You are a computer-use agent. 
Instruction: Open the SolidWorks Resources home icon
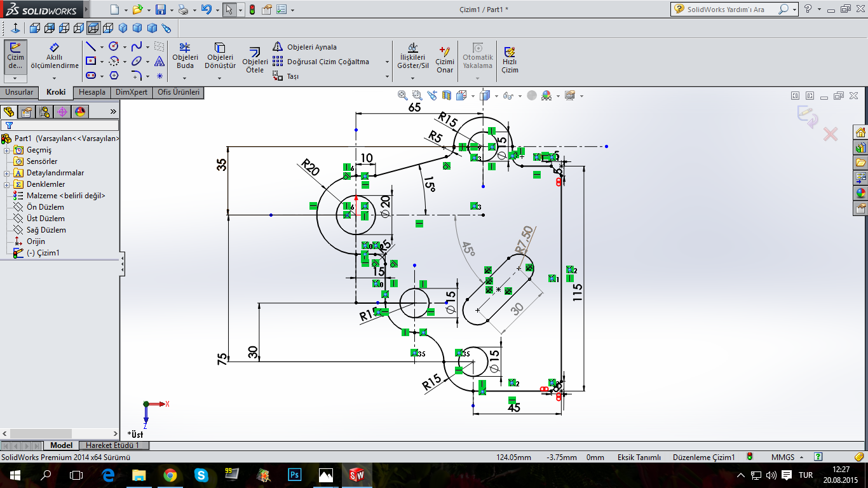861,132
